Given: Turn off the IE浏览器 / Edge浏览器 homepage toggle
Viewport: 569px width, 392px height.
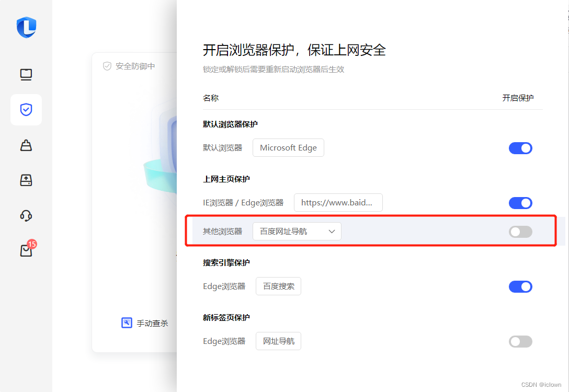Looking at the screenshot, I should tap(520, 203).
